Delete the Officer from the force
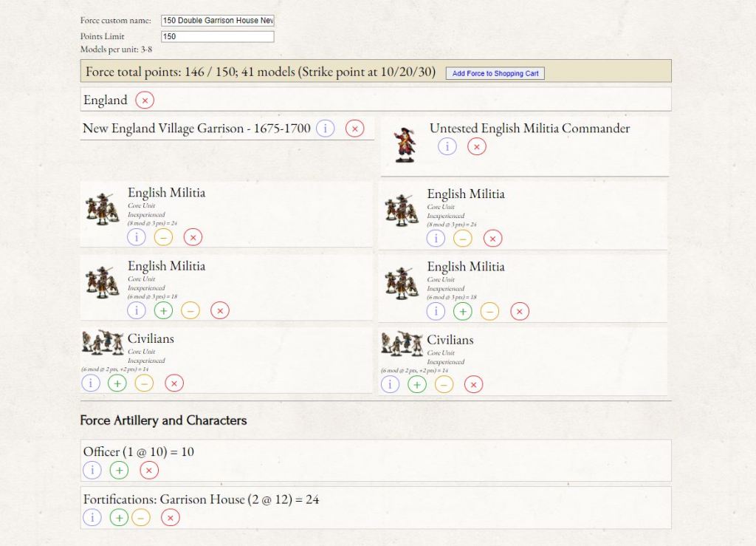Viewport: 756px width, 546px height. 149,471
